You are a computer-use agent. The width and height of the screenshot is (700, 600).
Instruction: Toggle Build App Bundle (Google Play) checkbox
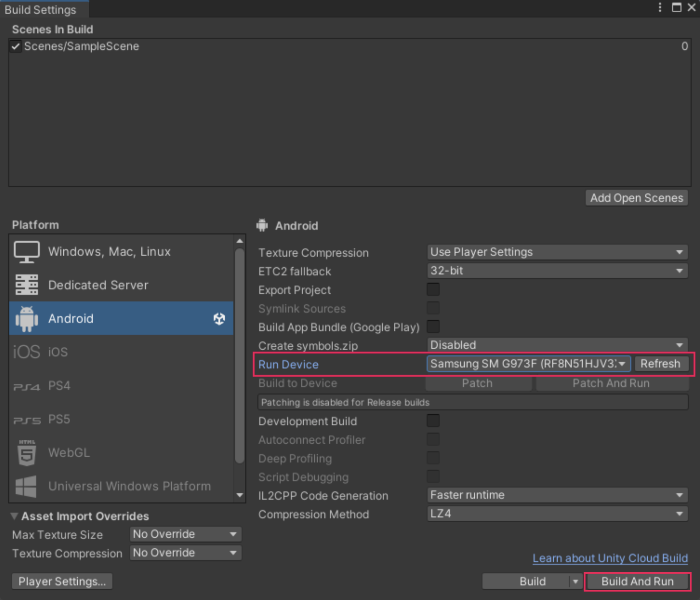pyautogui.click(x=433, y=327)
